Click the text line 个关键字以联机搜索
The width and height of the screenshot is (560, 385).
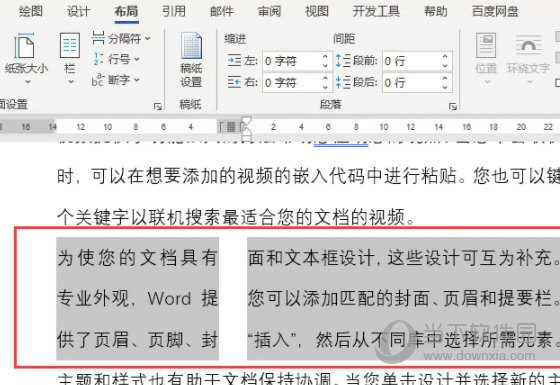[x=236, y=217]
